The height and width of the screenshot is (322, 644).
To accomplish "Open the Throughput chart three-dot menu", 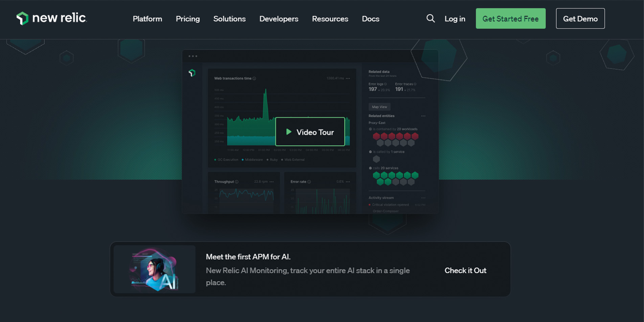I will (272, 182).
